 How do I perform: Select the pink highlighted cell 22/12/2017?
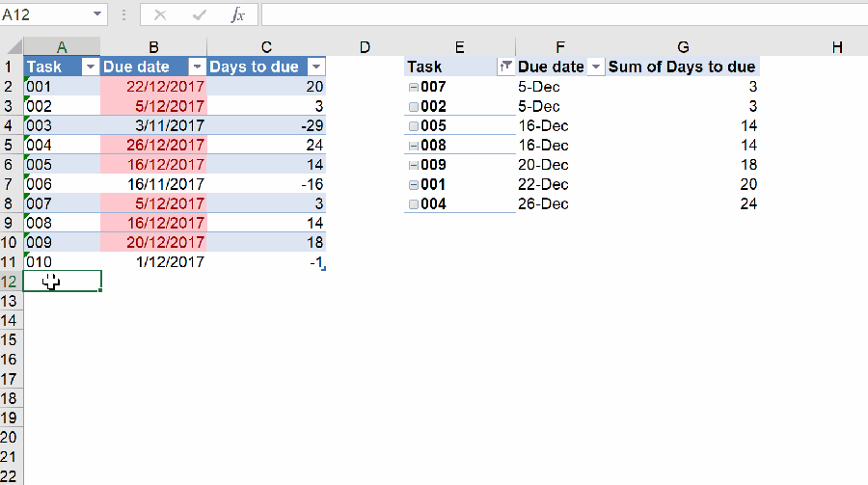[154, 87]
